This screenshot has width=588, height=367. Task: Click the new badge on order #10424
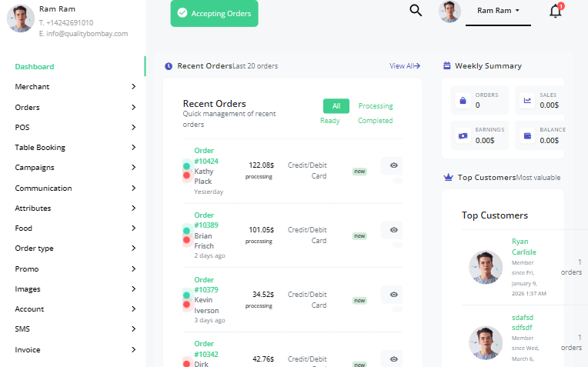359,172
